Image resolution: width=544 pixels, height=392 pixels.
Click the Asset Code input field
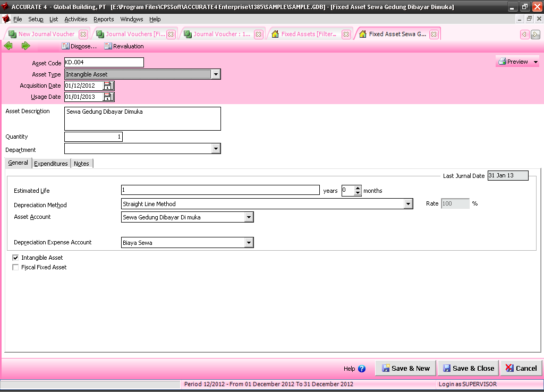(104, 63)
